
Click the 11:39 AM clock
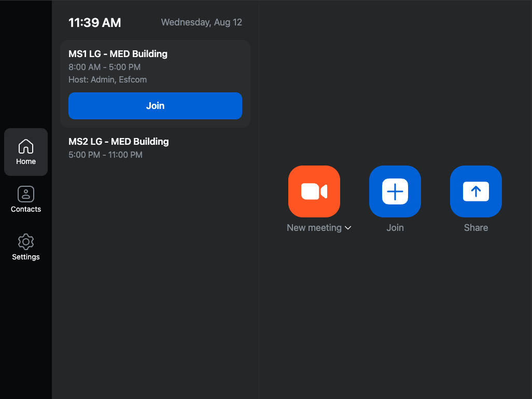[95, 23]
